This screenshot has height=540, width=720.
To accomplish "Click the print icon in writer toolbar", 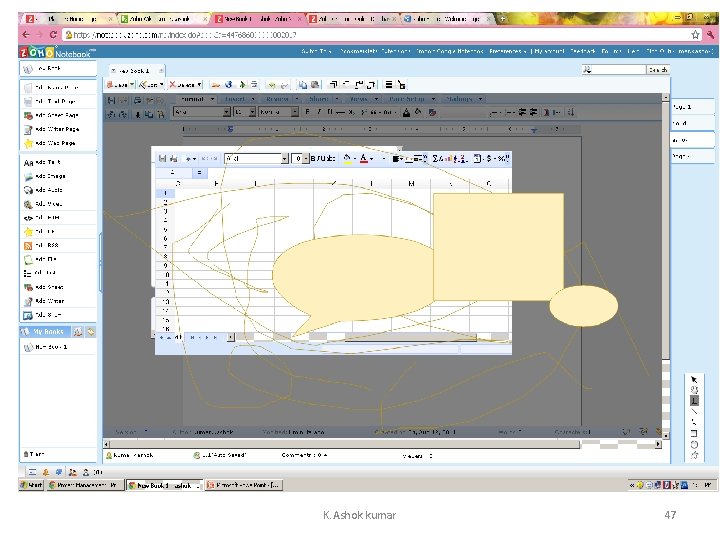I will point(137,100).
